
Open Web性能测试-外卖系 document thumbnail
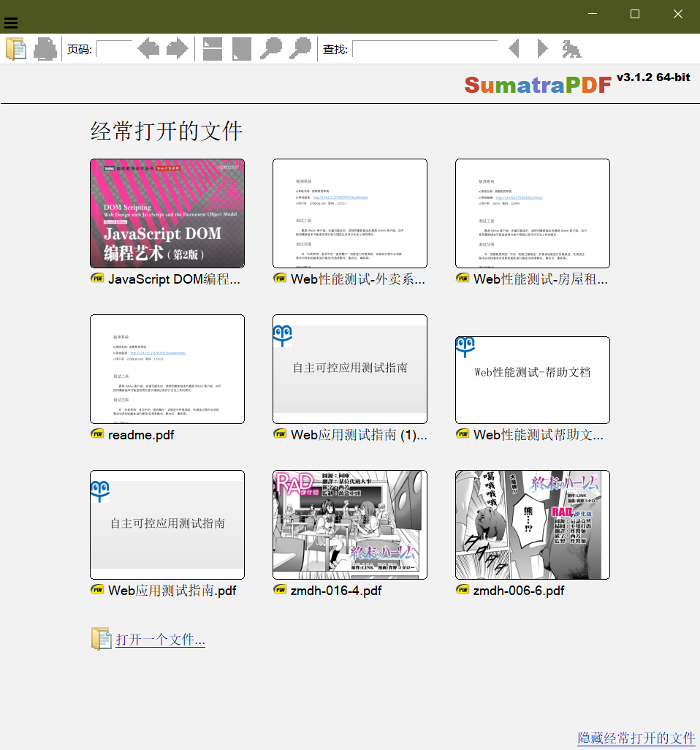(x=350, y=213)
